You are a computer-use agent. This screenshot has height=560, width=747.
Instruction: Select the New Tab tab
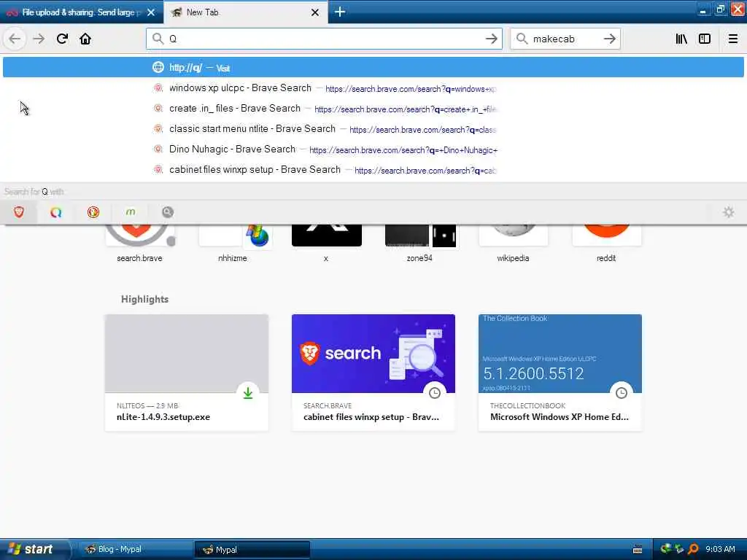[x=245, y=12]
